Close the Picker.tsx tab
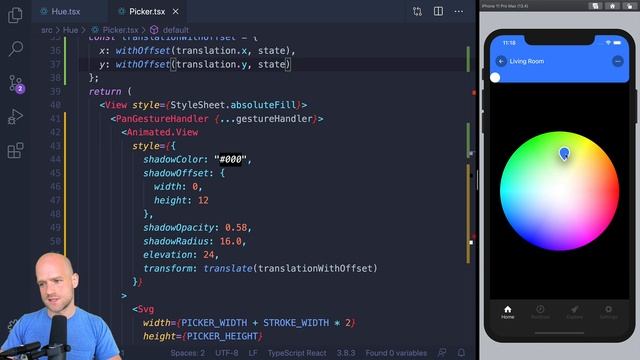 tap(176, 11)
